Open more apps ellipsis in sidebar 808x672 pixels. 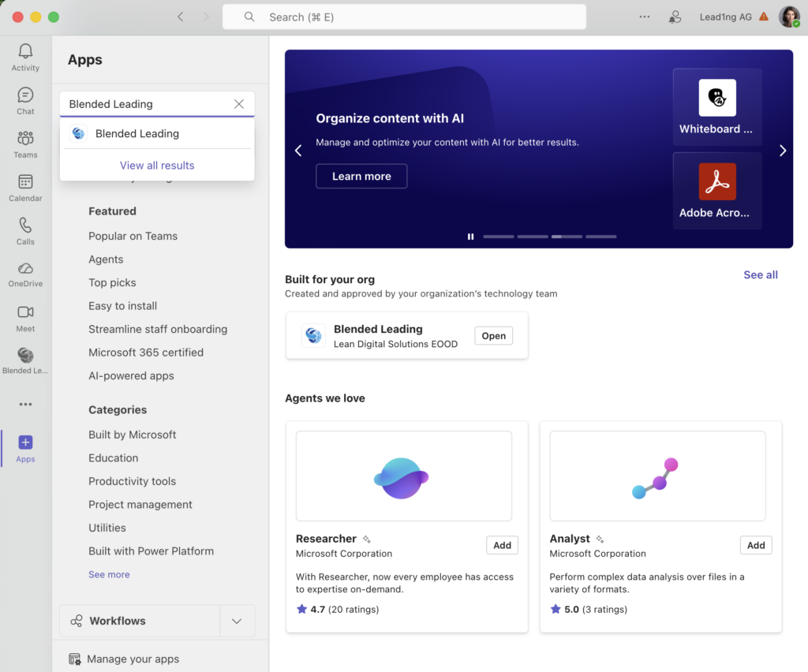[x=25, y=405]
